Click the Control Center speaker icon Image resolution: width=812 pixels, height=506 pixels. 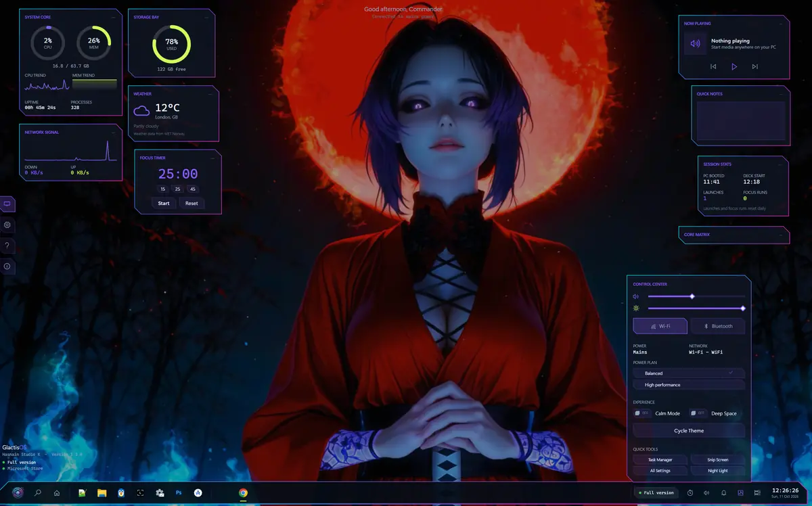(x=636, y=296)
